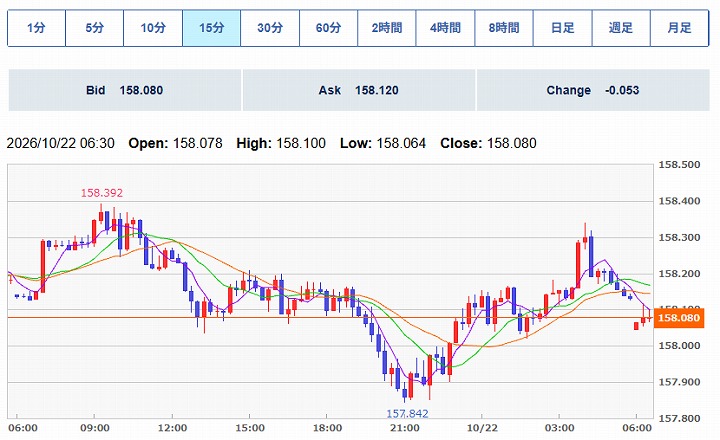Click the High: 158.100 value

click(281, 143)
